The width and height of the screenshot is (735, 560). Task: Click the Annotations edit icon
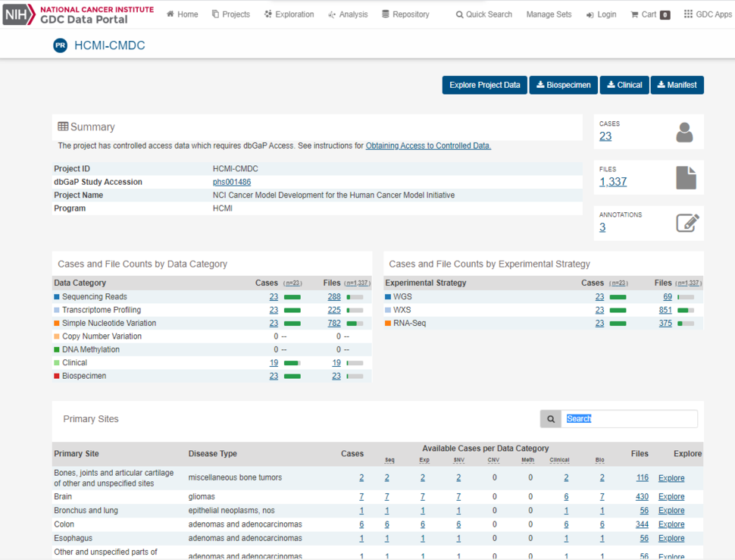[x=687, y=224]
